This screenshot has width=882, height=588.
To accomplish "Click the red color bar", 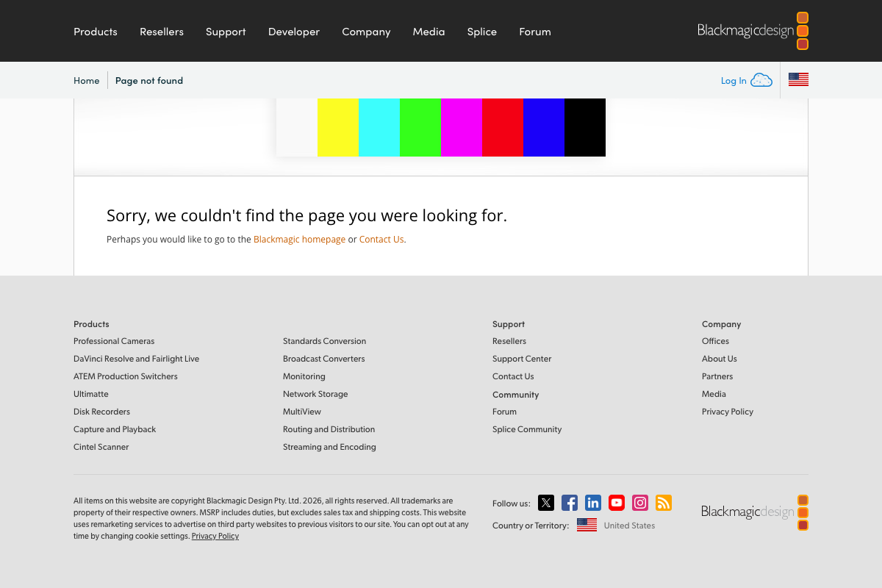I will [502, 127].
